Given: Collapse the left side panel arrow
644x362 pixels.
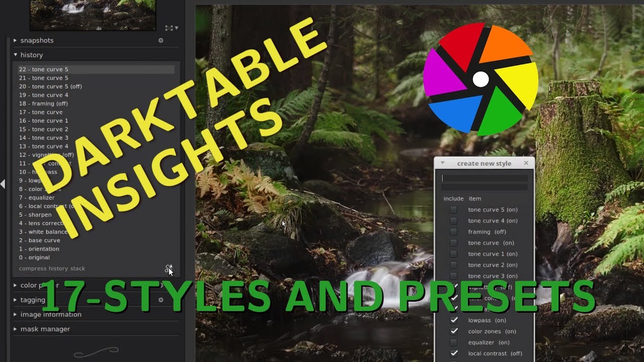Looking at the screenshot, I should (x=3, y=184).
